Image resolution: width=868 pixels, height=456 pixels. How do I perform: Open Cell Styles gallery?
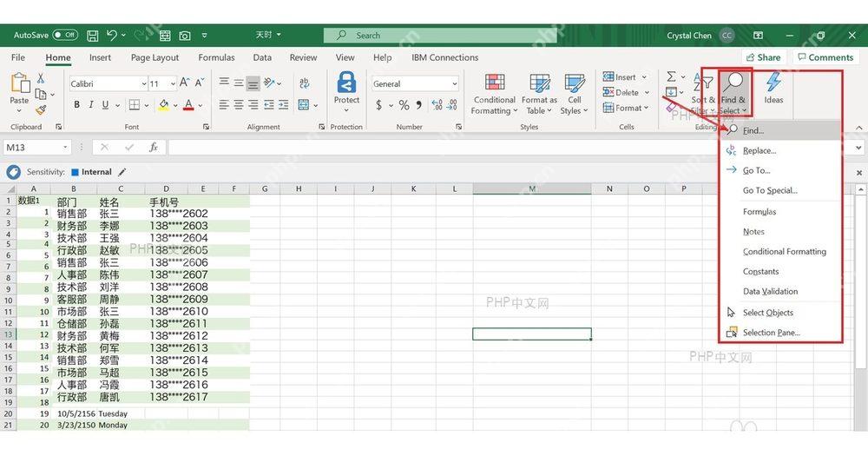[x=574, y=94]
